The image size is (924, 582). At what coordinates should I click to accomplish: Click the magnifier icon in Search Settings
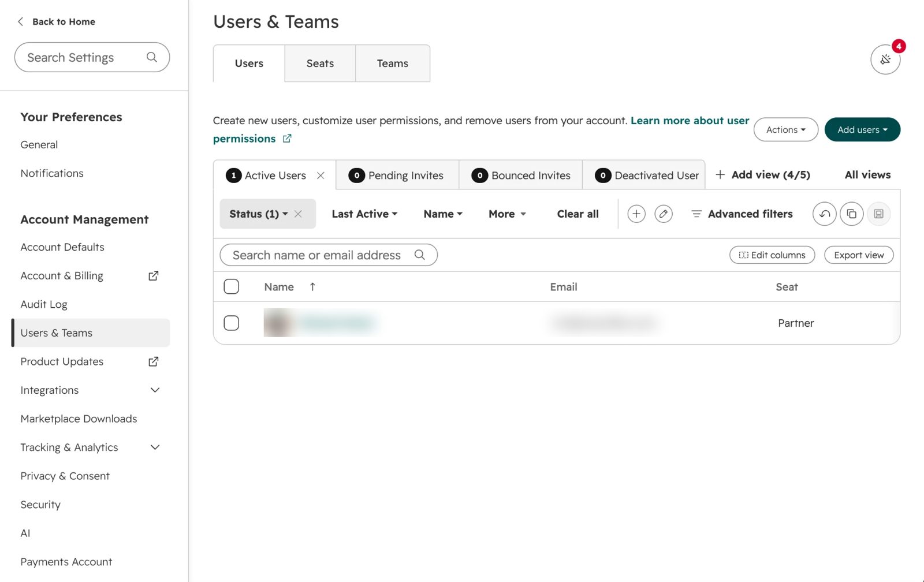152,57
